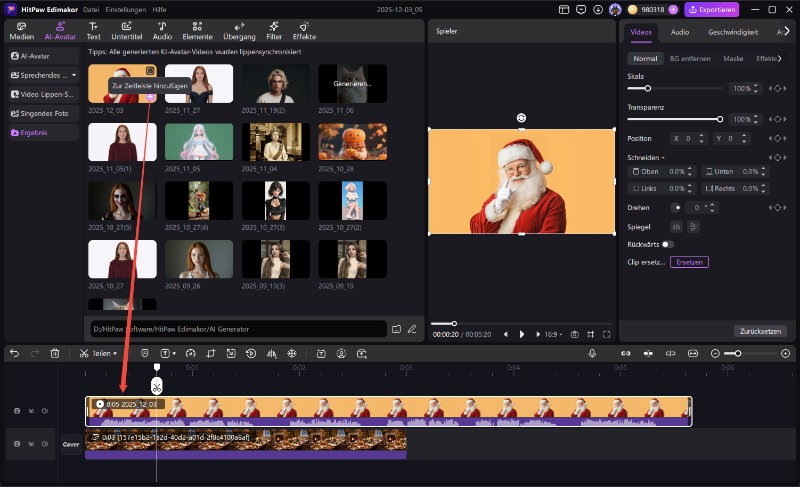Zoom in the timeline with plus icon

[x=786, y=353]
